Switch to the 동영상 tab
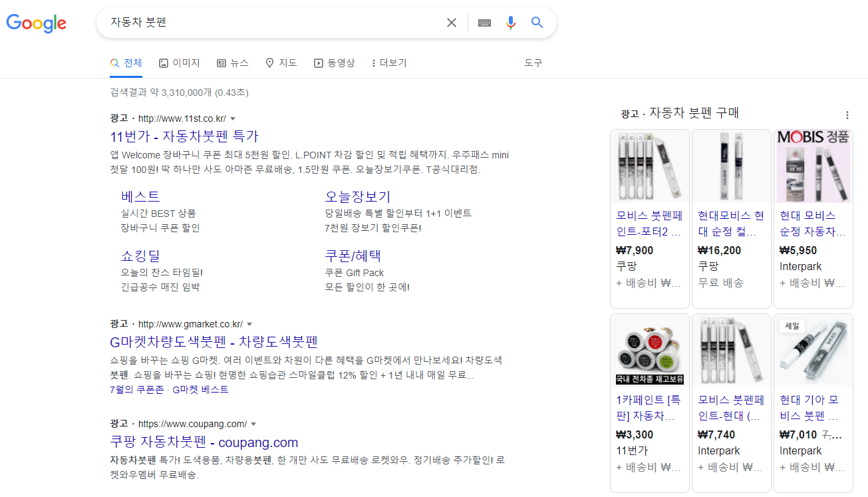 334,63
